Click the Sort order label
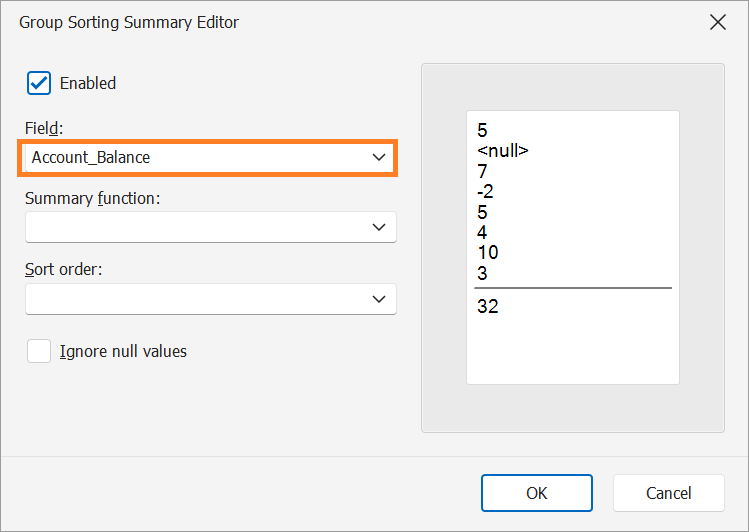749x532 pixels. click(x=64, y=269)
